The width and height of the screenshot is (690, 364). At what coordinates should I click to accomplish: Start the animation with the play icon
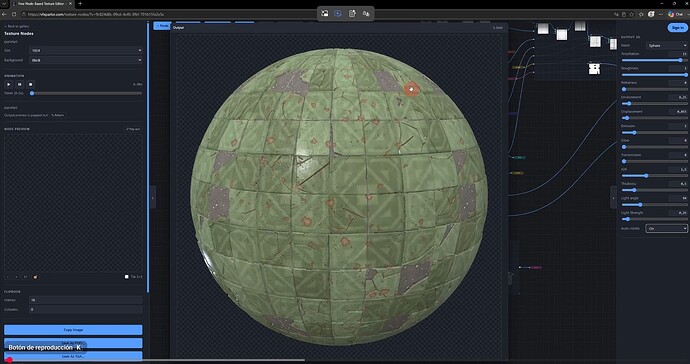pyautogui.click(x=8, y=84)
